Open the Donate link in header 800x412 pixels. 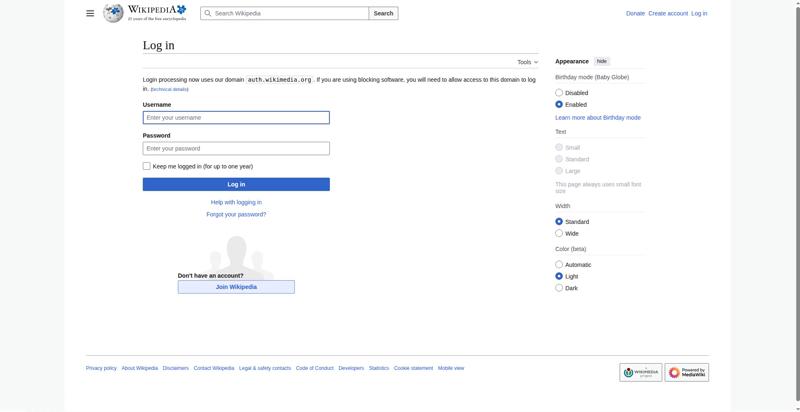[x=635, y=13]
